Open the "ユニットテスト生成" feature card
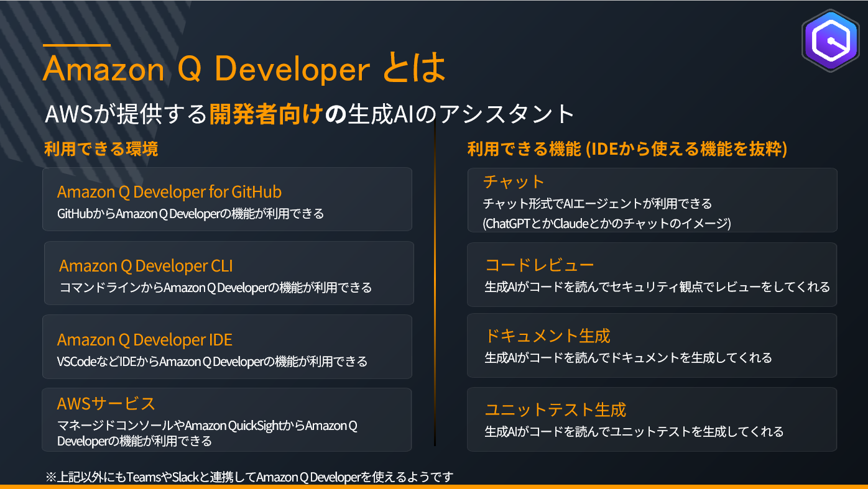868x489 pixels. click(652, 419)
